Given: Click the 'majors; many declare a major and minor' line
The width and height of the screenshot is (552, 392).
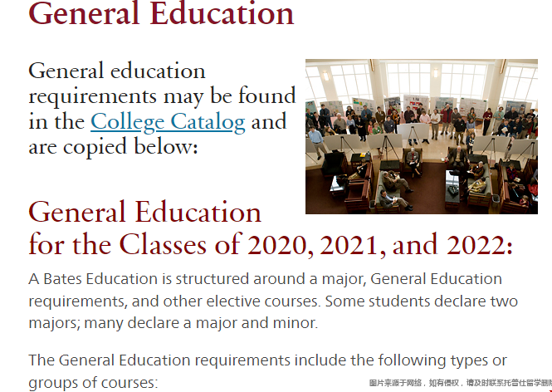Looking at the screenshot, I should (x=173, y=323).
